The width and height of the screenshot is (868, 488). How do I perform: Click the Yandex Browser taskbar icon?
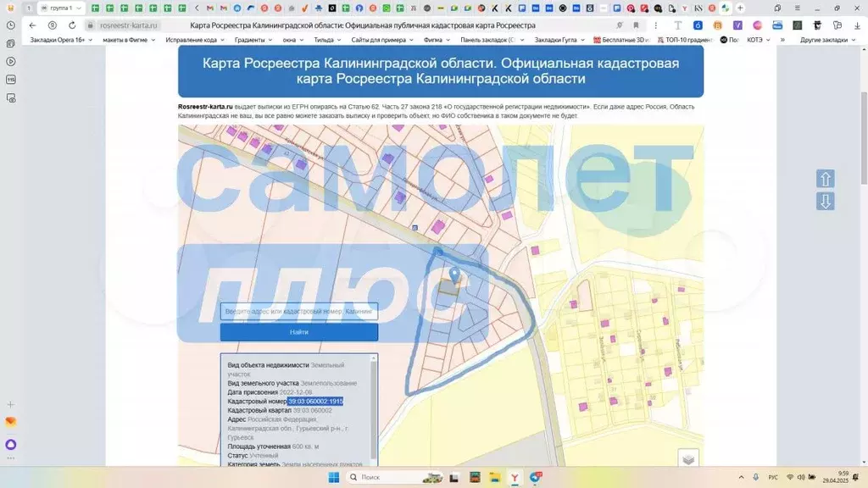tap(515, 477)
